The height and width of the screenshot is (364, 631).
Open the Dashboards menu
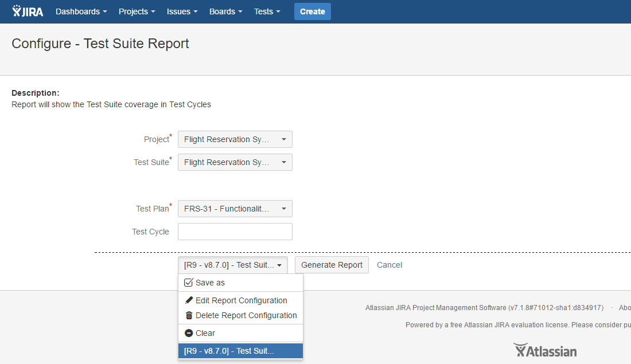tap(81, 11)
